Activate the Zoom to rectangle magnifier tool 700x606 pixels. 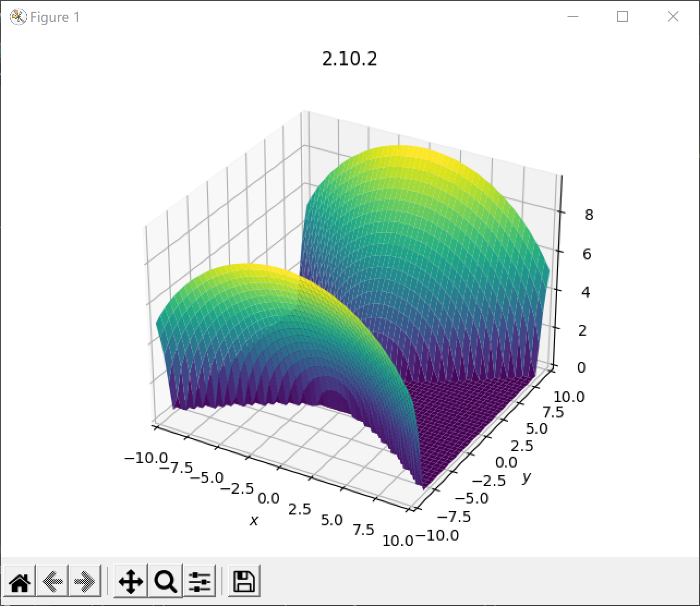pyautogui.click(x=165, y=582)
